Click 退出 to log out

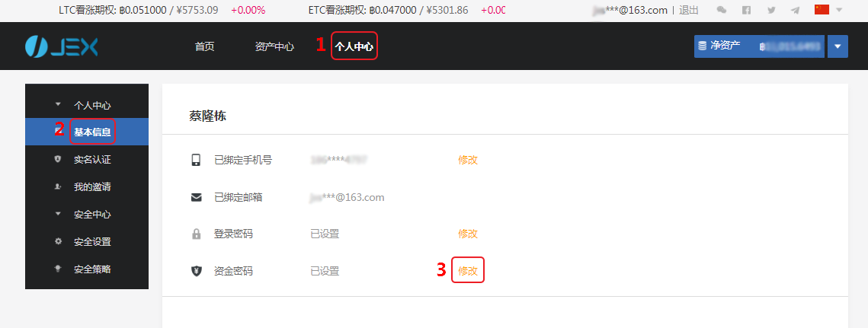point(689,10)
